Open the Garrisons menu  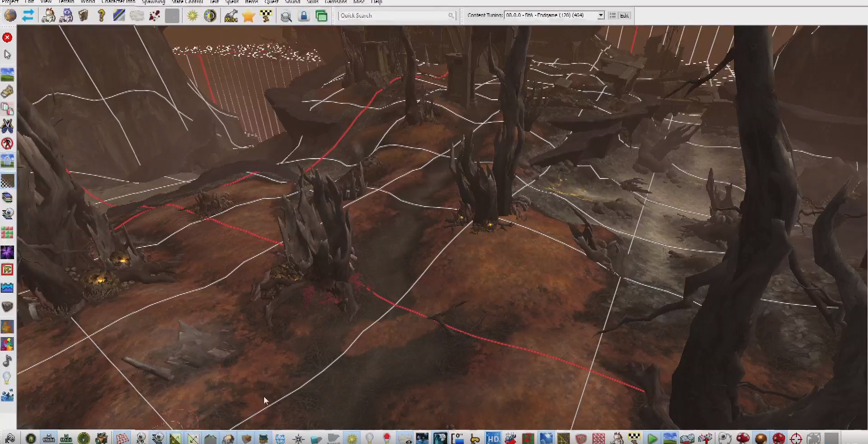pos(336,2)
